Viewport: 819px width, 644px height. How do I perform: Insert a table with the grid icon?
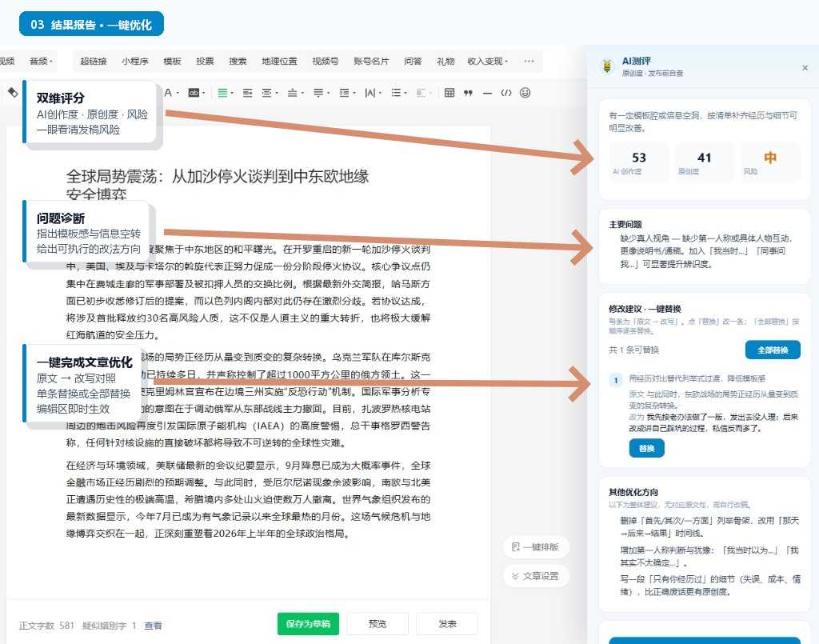(x=449, y=93)
